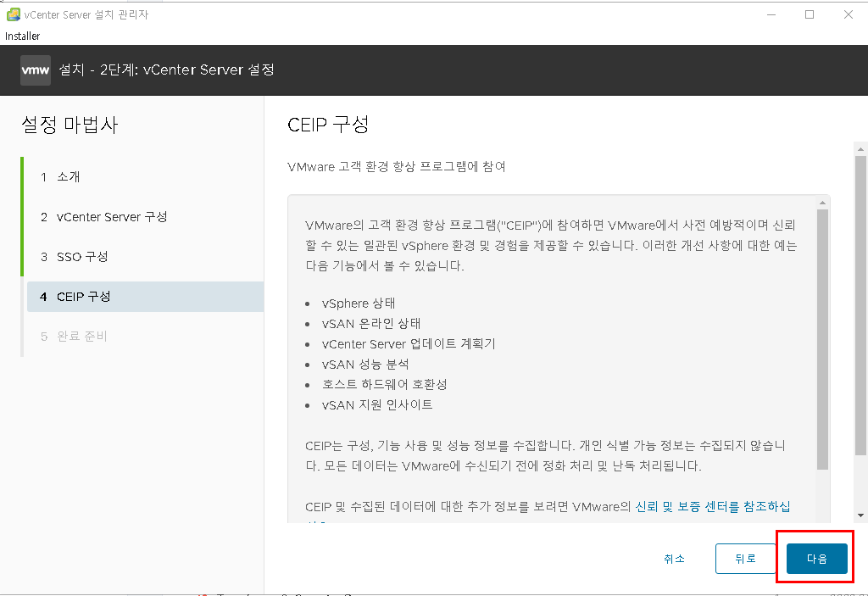This screenshot has height=596, width=868.
Task: Click the vSAN 온라인 상태 list item
Action: click(x=371, y=324)
